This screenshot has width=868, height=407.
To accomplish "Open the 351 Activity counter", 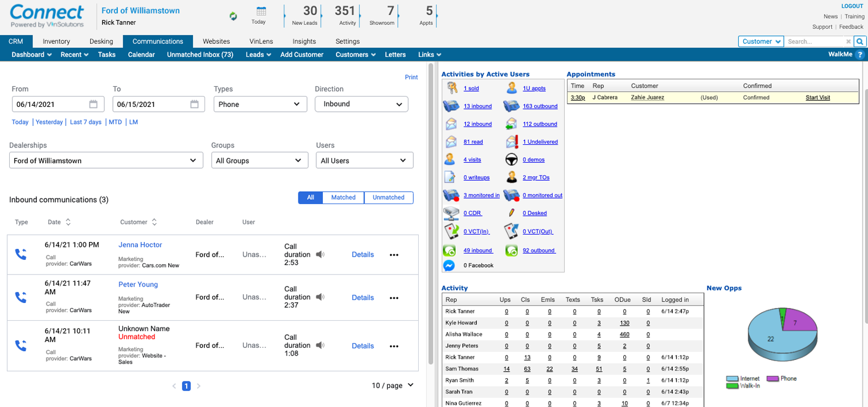I will (x=346, y=15).
